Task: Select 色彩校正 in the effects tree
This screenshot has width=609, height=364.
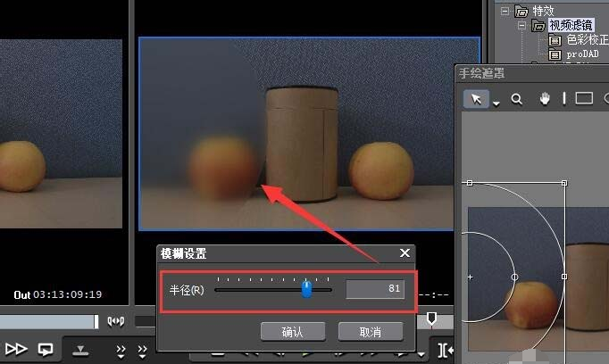Action: (586, 40)
